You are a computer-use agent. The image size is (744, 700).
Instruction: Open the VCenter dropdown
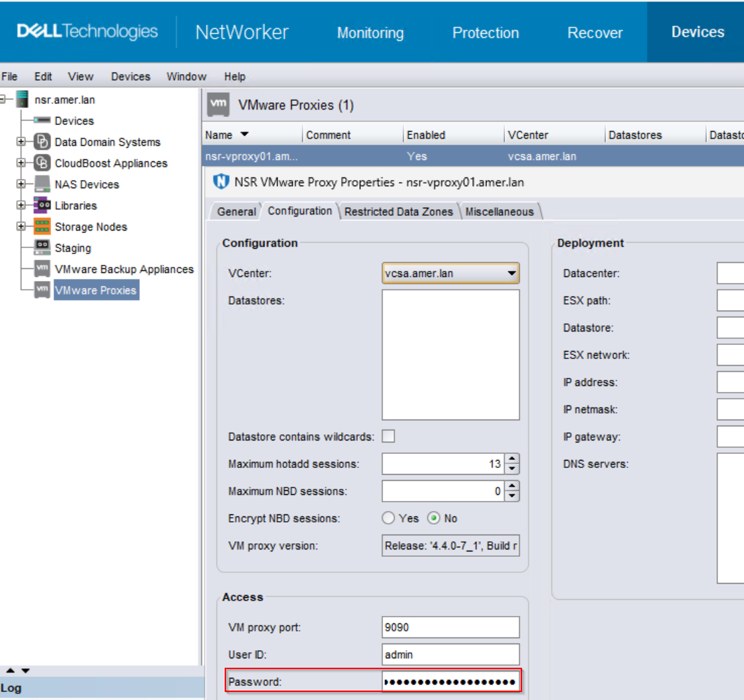click(513, 273)
